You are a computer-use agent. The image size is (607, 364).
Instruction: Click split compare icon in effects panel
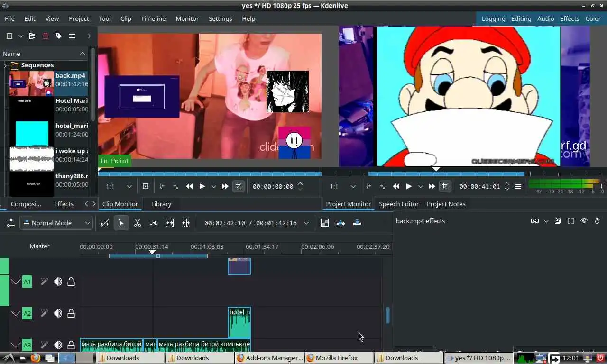point(571,221)
